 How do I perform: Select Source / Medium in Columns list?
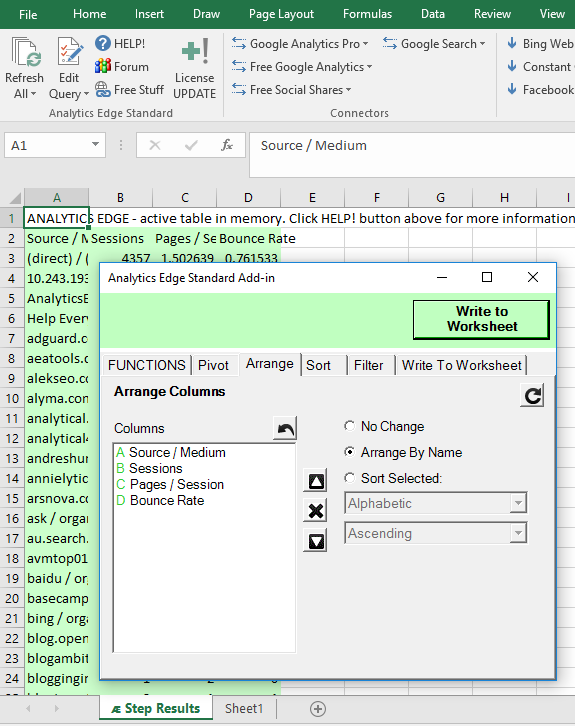(x=204, y=452)
